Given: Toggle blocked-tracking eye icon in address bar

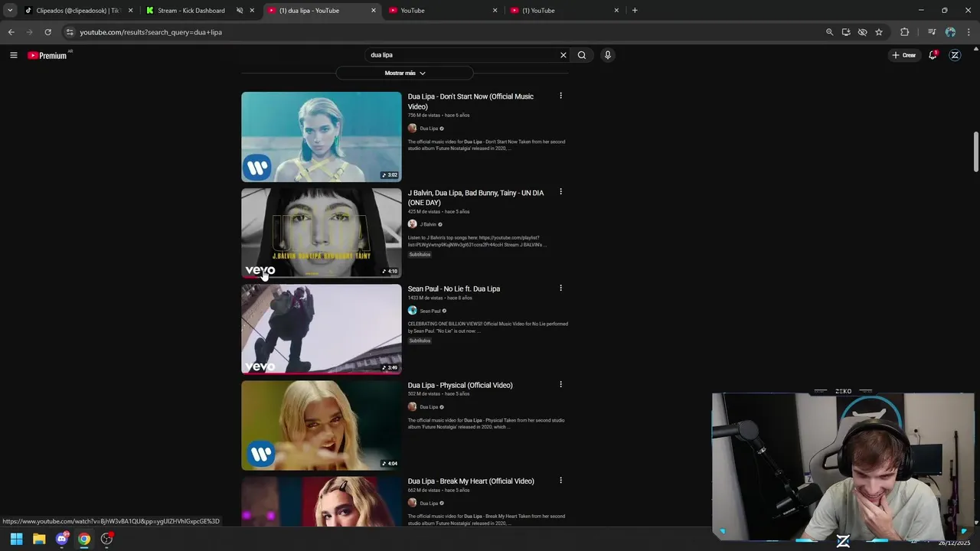Looking at the screenshot, I should coord(862,32).
